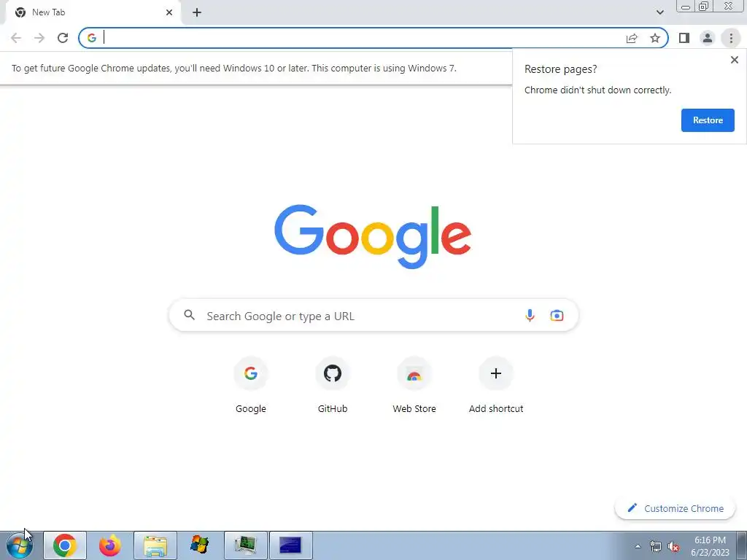Click Chrome in the taskbar
This screenshot has width=747, height=560.
coord(65,545)
